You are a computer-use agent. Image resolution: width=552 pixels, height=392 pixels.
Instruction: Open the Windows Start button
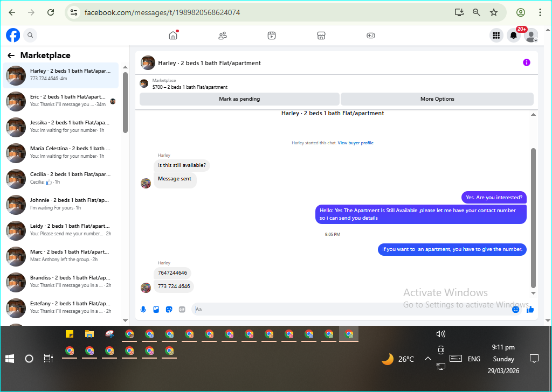point(10,359)
